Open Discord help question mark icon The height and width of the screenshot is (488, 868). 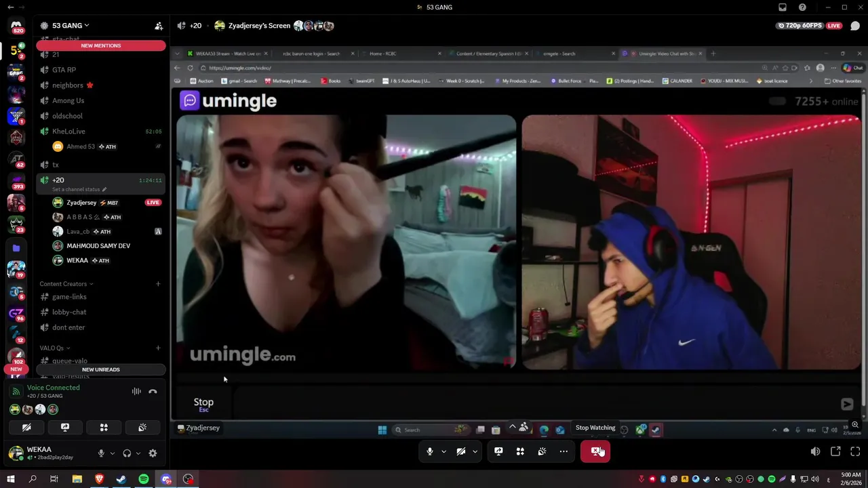click(x=803, y=7)
